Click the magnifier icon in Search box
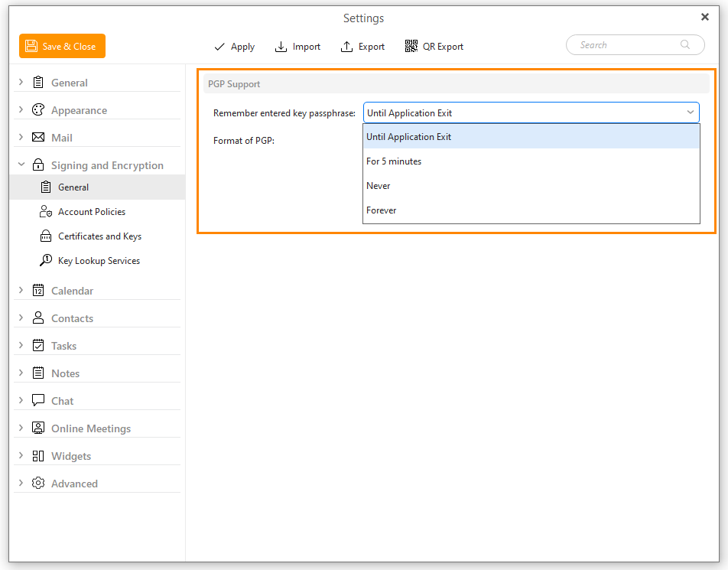The height and width of the screenshot is (570, 728). [x=685, y=44]
